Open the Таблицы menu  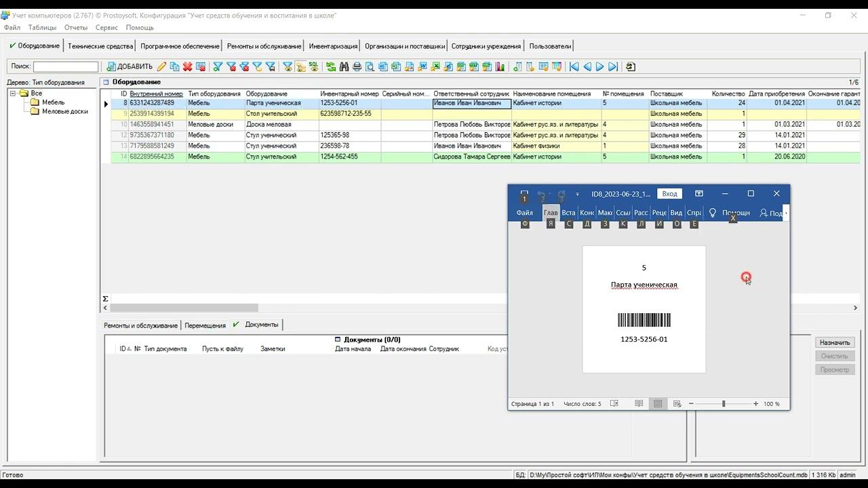coord(42,28)
